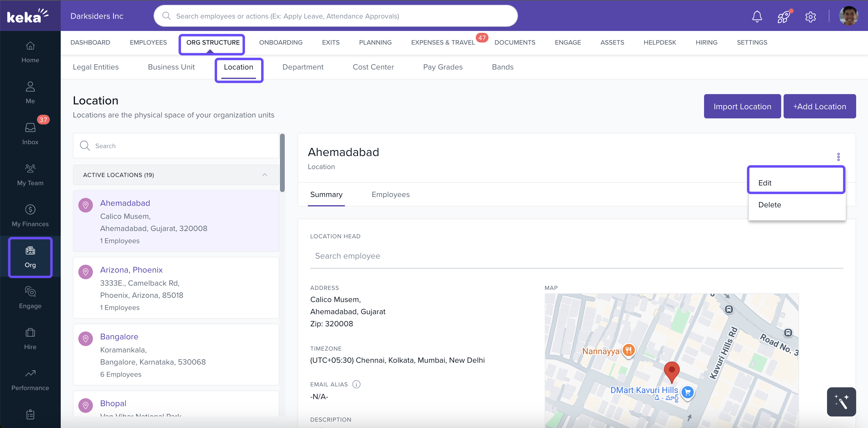Click the Import Location button
Screen dimensions: 868x428
click(742, 106)
